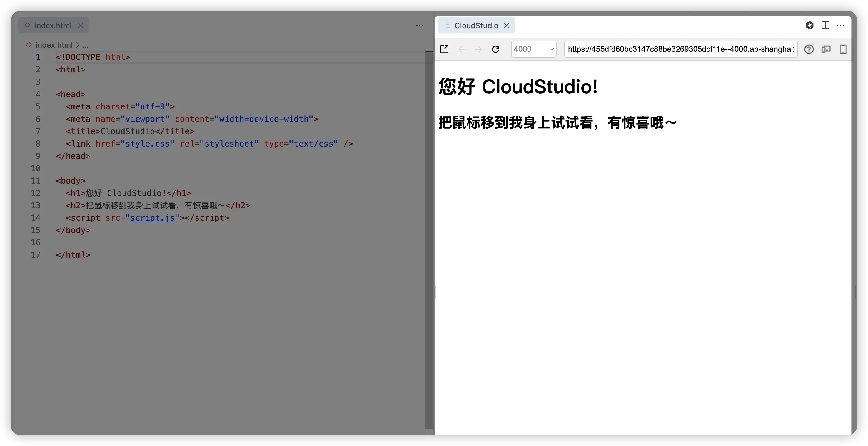Switch to the index.html tab

[53, 26]
